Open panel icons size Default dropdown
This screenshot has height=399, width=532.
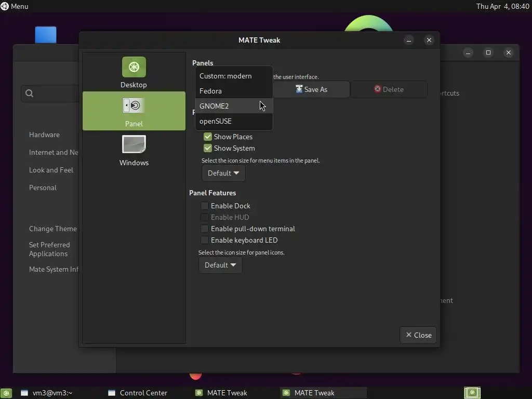(220, 265)
